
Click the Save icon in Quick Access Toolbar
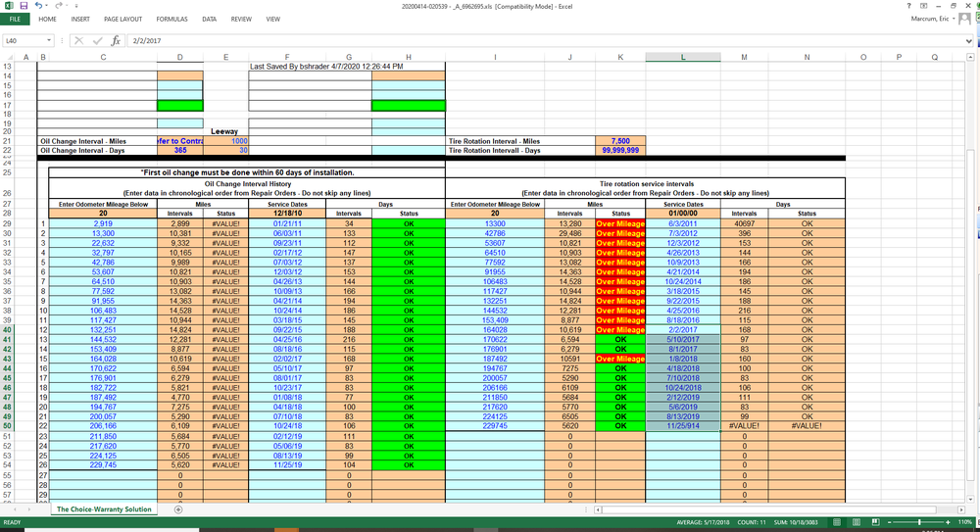(22, 6)
